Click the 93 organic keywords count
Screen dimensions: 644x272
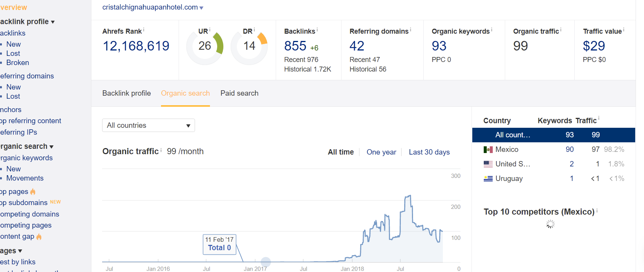coord(439,46)
